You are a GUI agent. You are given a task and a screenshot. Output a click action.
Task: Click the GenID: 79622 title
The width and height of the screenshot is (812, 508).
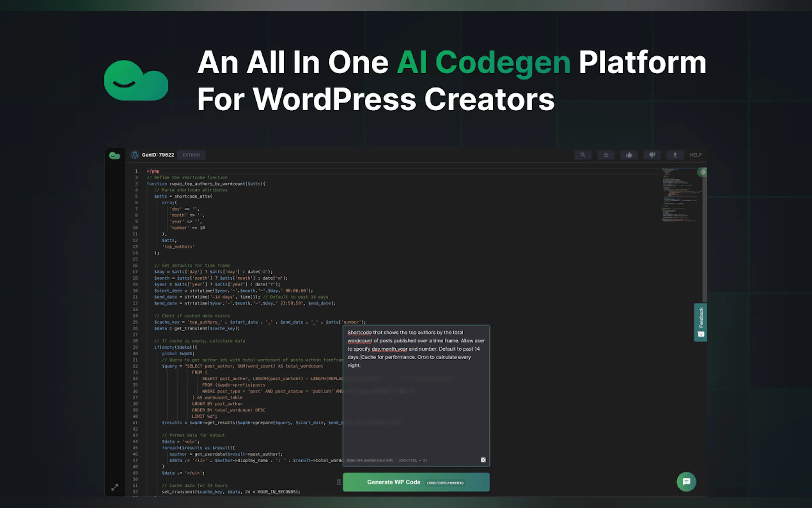tap(158, 155)
